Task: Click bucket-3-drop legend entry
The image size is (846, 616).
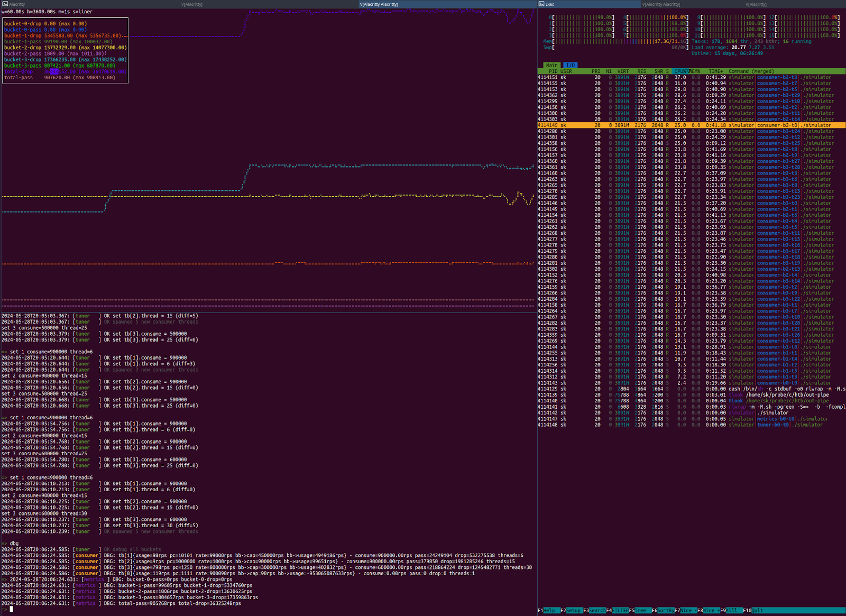Action: 66,60
